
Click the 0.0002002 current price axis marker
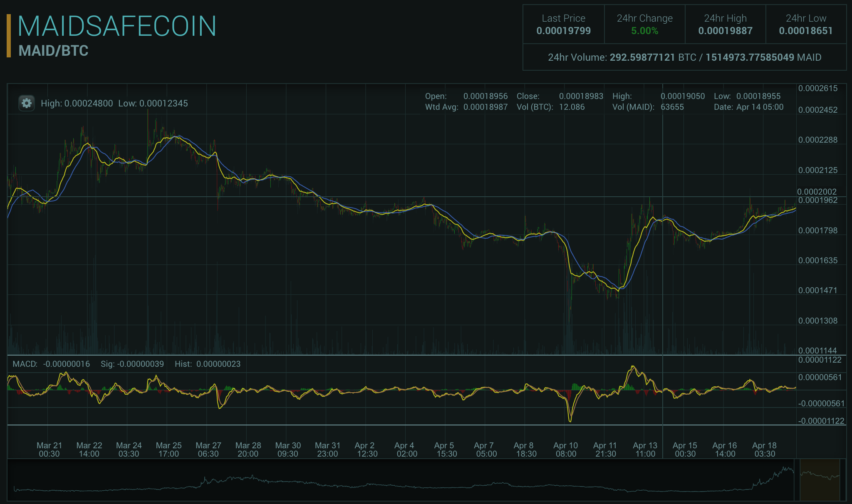click(x=817, y=192)
